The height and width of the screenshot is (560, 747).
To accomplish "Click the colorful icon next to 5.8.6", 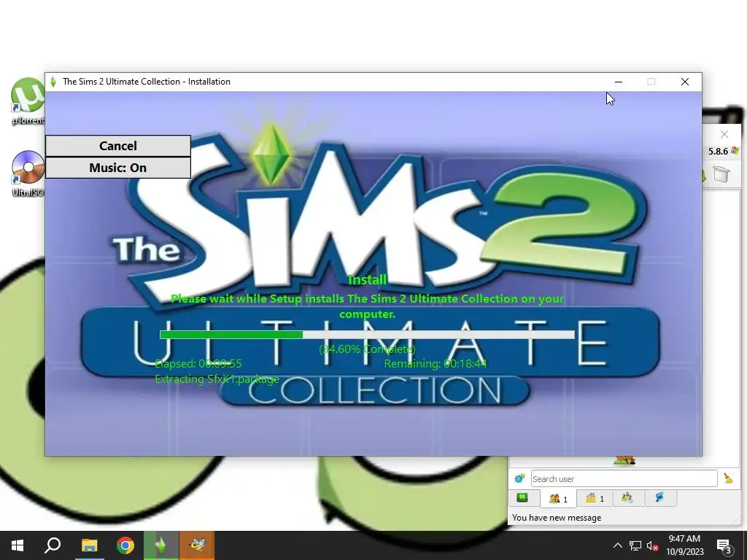I will pos(735,151).
